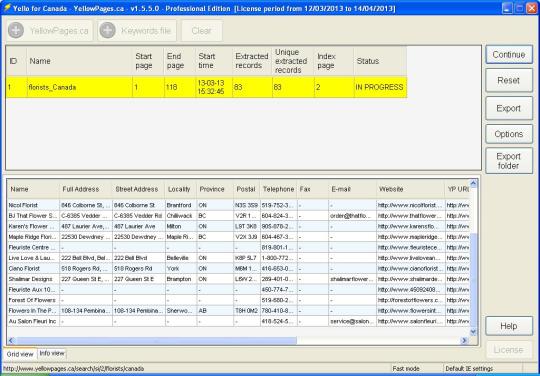Open Help
This screenshot has width=540, height=376.
[x=509, y=326]
